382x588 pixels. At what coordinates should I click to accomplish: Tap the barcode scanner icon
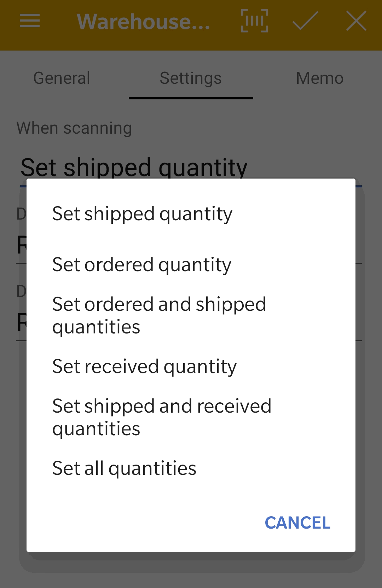254,21
